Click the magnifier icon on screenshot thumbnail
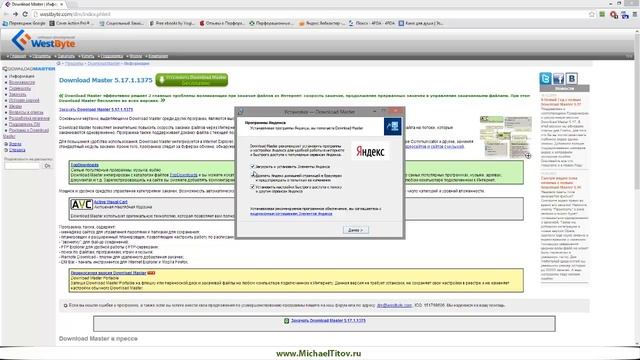Image resolution: width=640 pixels, height=360 pixels. click(x=528, y=156)
